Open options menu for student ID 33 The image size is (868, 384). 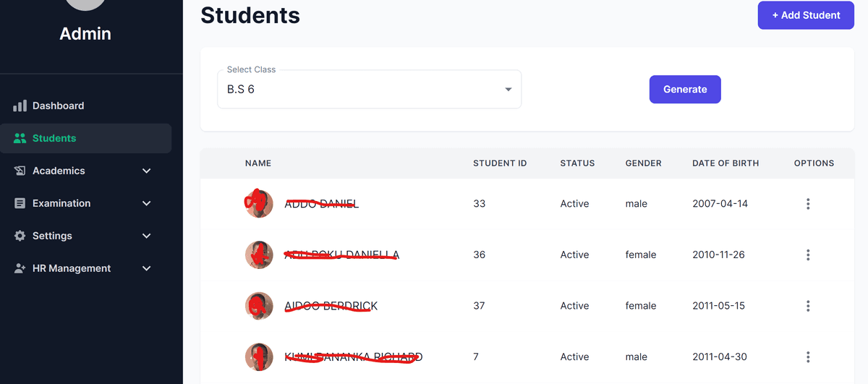point(807,204)
